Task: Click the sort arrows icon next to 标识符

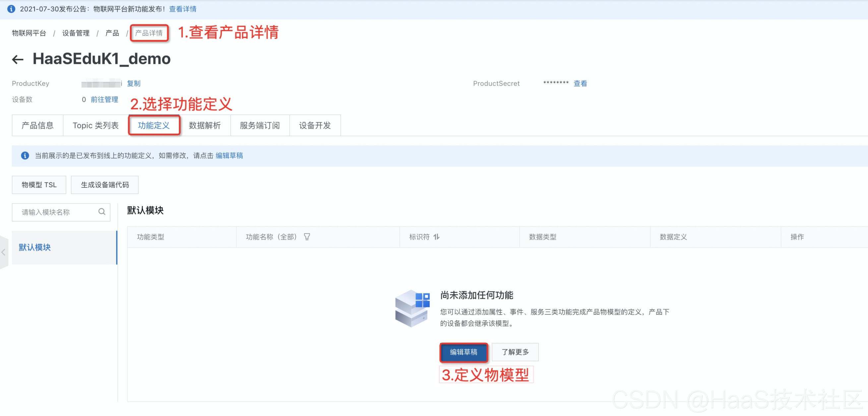Action: 436,237
